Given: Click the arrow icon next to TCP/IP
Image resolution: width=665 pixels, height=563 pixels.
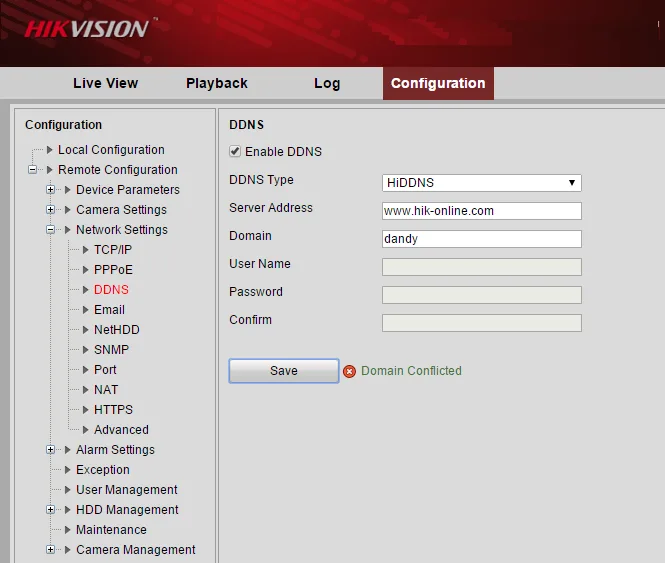Looking at the screenshot, I should (x=86, y=249).
